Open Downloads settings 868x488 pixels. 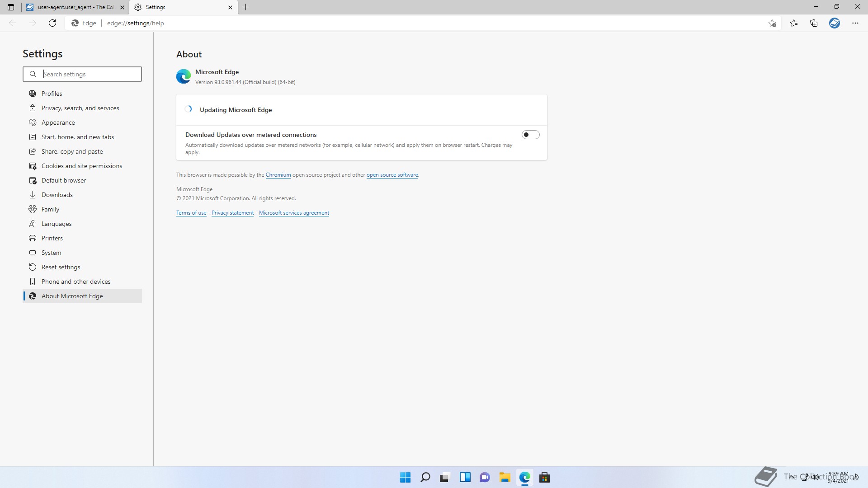pos(82,195)
